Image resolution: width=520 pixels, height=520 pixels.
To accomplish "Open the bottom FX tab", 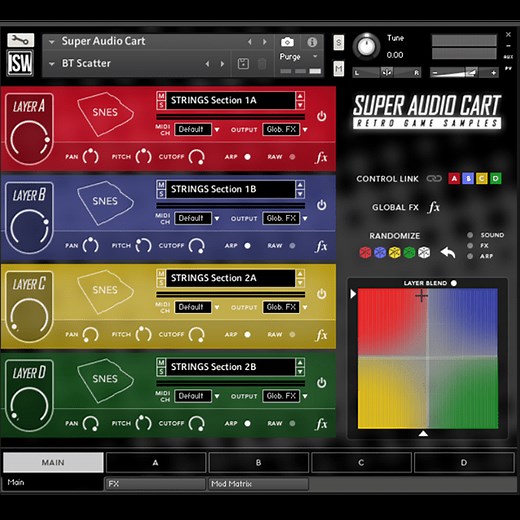I will pos(155,484).
